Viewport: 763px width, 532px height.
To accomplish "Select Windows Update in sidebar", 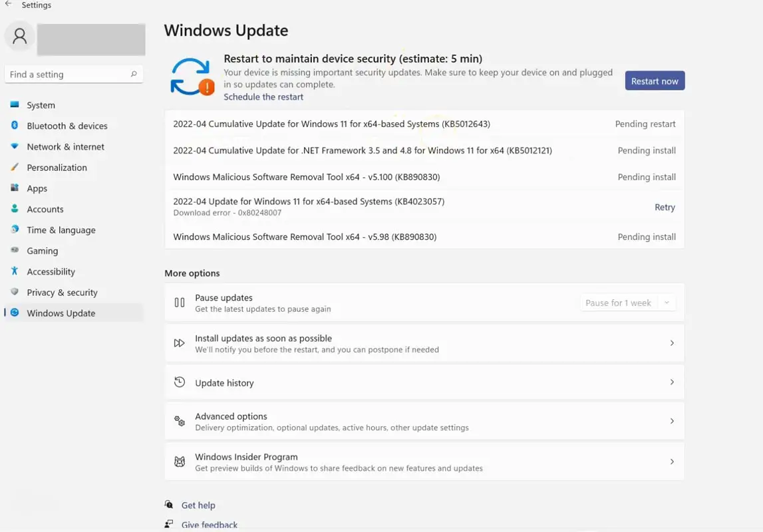I will click(74, 314).
